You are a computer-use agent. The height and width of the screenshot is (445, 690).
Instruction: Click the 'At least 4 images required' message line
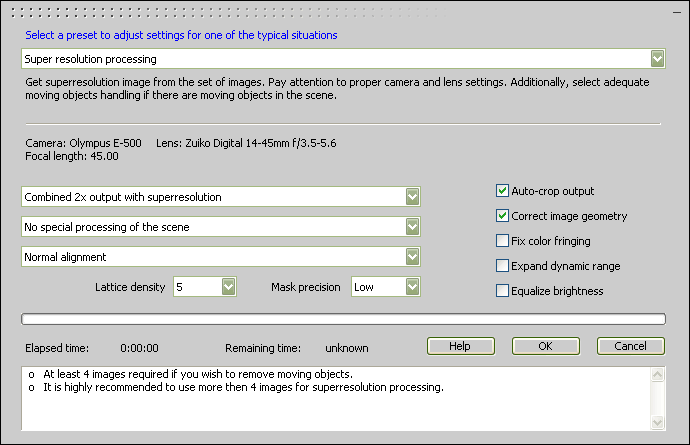click(198, 374)
